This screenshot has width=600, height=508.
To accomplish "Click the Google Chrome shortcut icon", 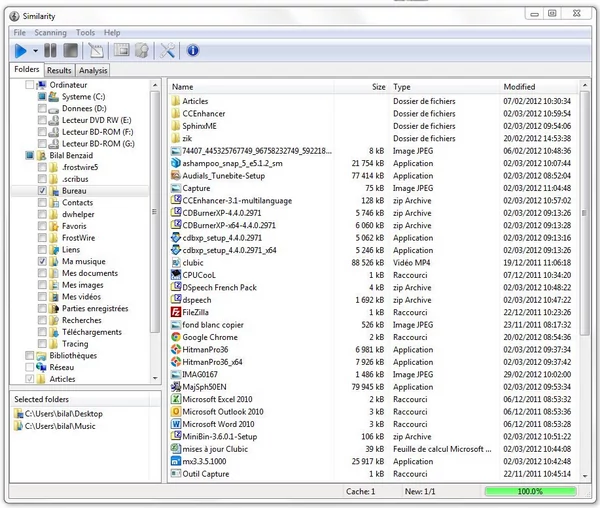I will [176, 337].
